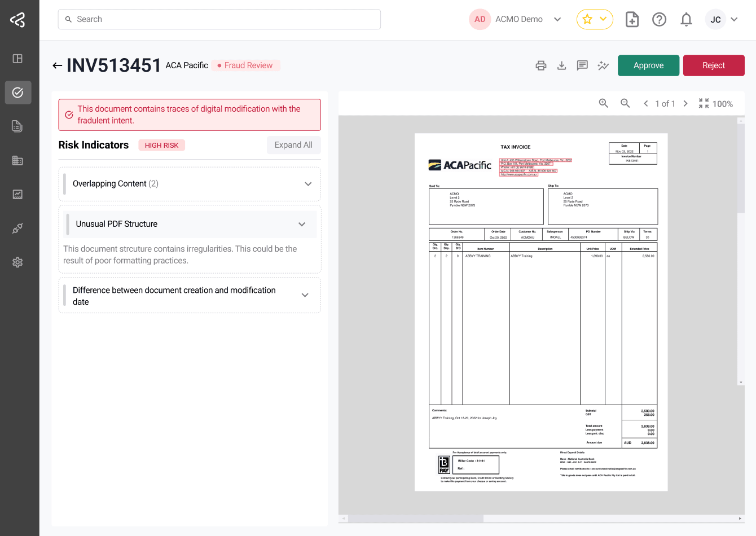The width and height of the screenshot is (756, 536).
Task: Download the invoice document
Action: (561, 65)
